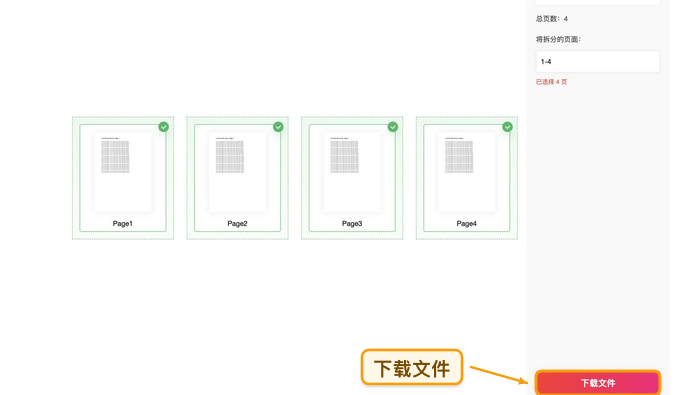The width and height of the screenshot is (700, 395).
Task: Select the Page1 thumbnail preview
Action: pos(123,172)
